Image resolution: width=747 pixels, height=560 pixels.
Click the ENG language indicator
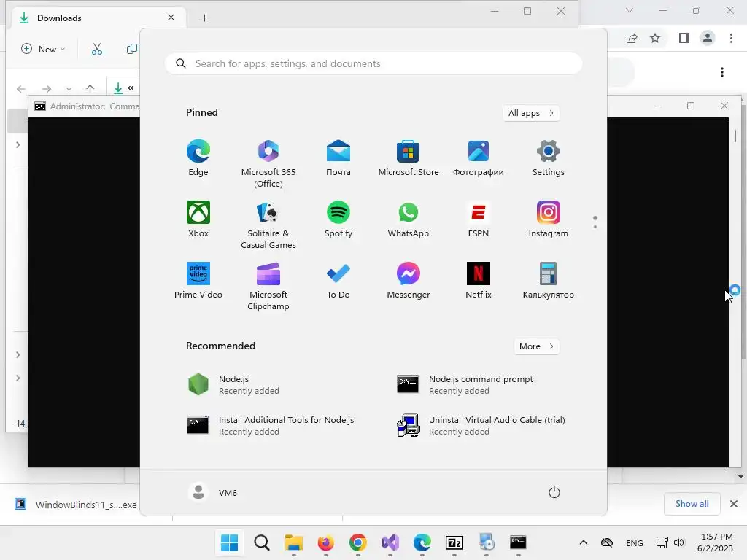(634, 542)
